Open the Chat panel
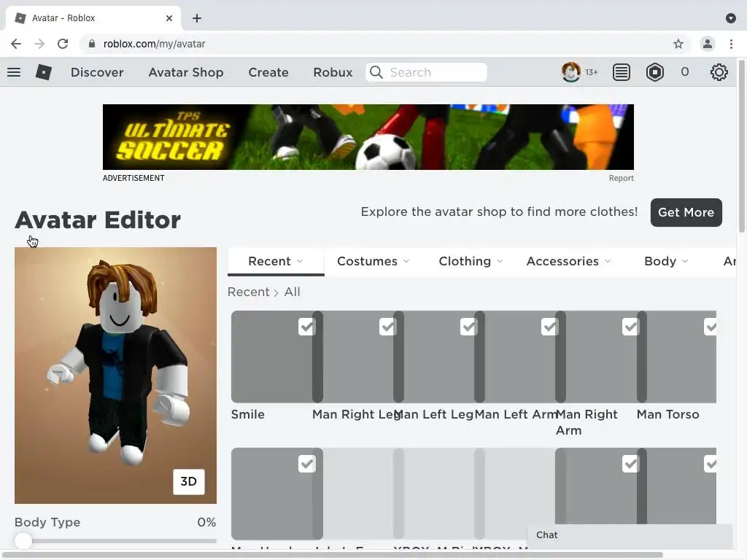 click(x=629, y=535)
